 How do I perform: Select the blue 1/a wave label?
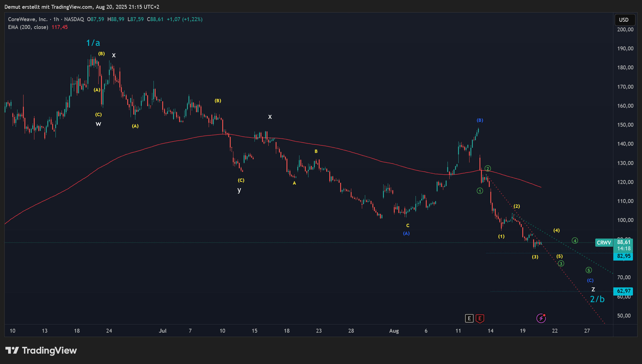pos(93,43)
